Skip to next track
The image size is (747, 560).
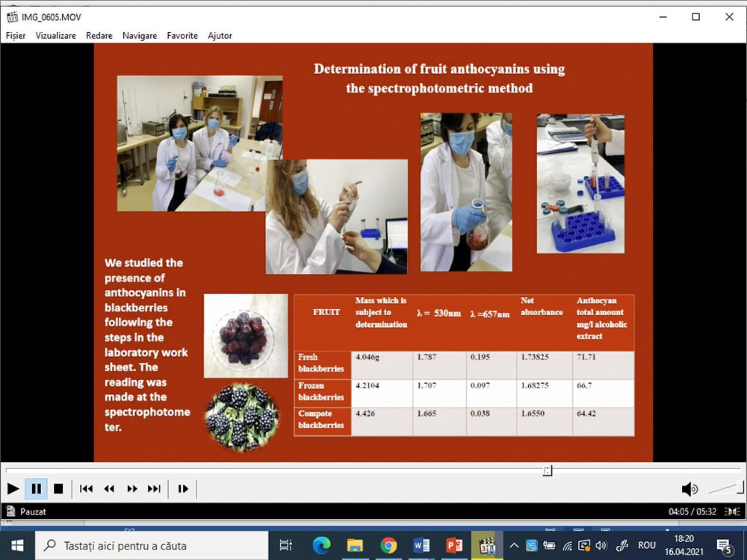point(154,489)
